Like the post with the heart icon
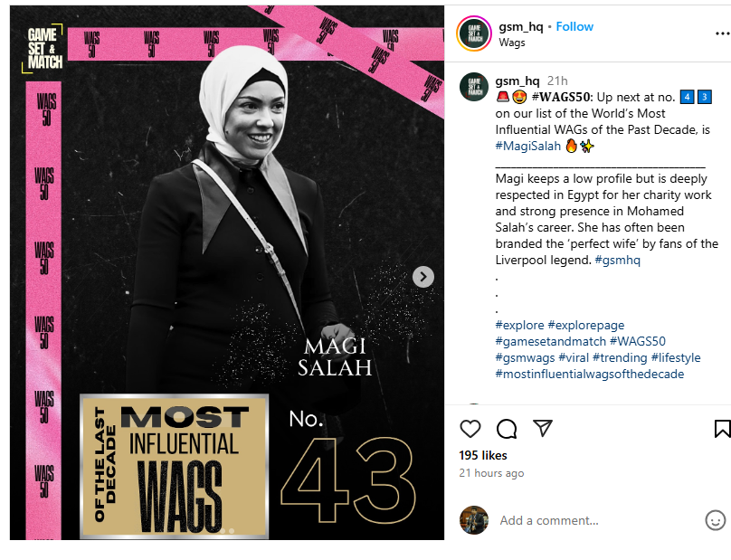This screenshot has height=560, width=731. pos(470,429)
